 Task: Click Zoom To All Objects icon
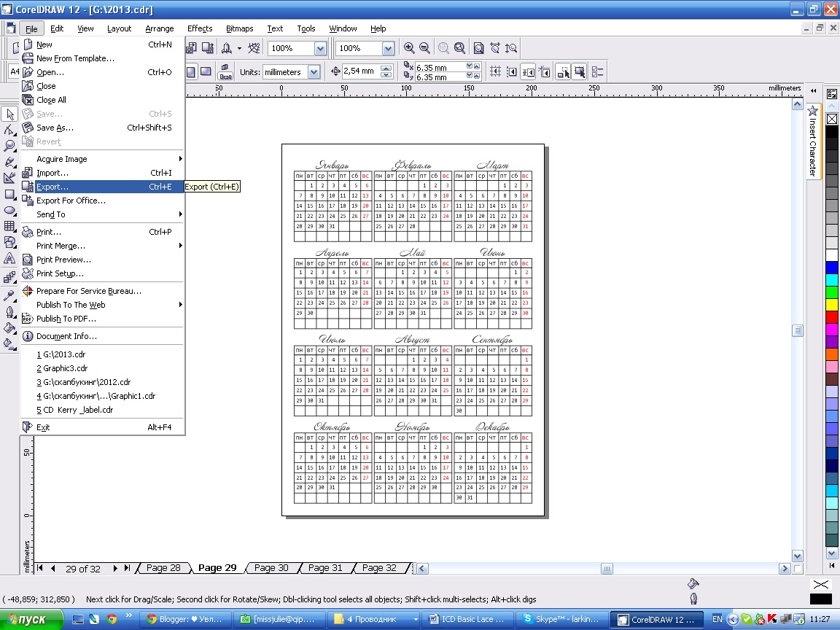459,48
